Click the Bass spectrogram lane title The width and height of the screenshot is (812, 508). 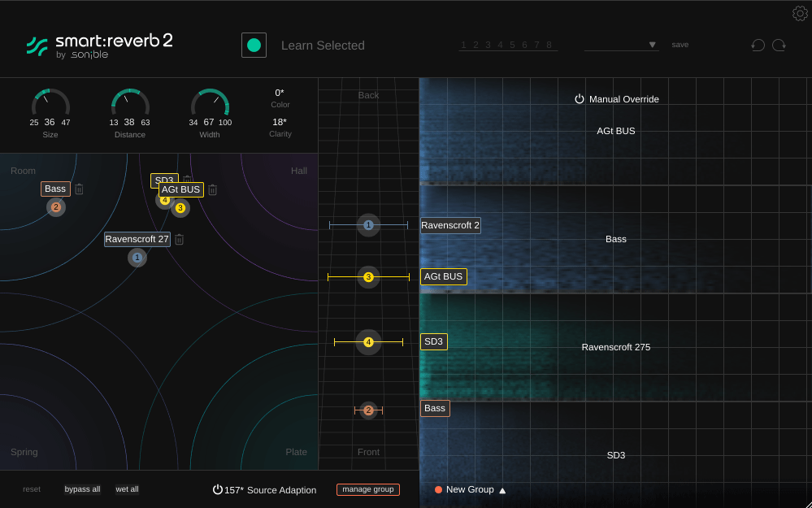coord(616,239)
